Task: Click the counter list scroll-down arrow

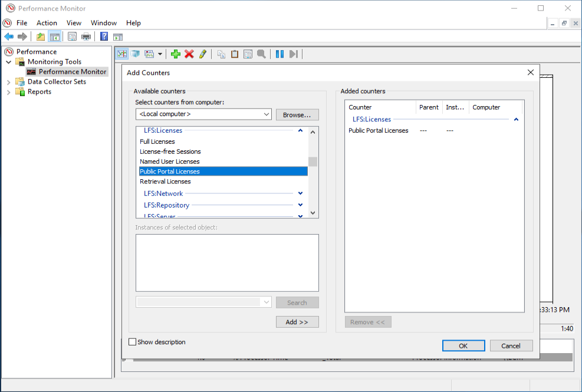Action: (x=313, y=213)
